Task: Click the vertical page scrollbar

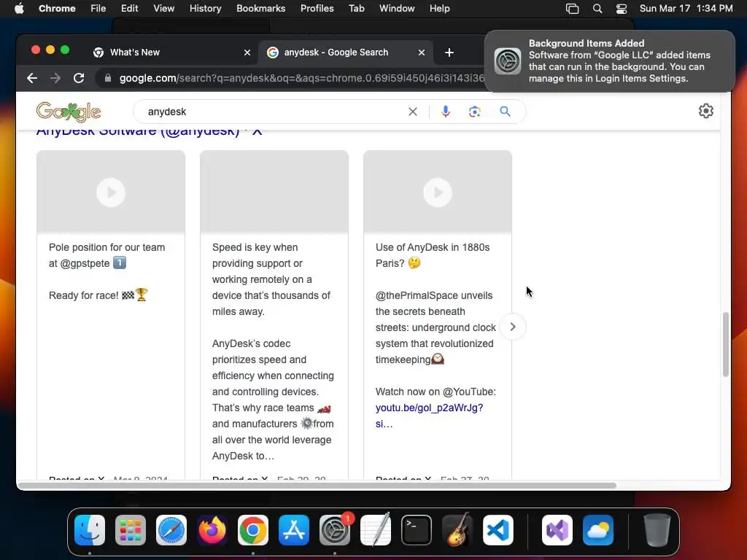Action: pos(726,344)
